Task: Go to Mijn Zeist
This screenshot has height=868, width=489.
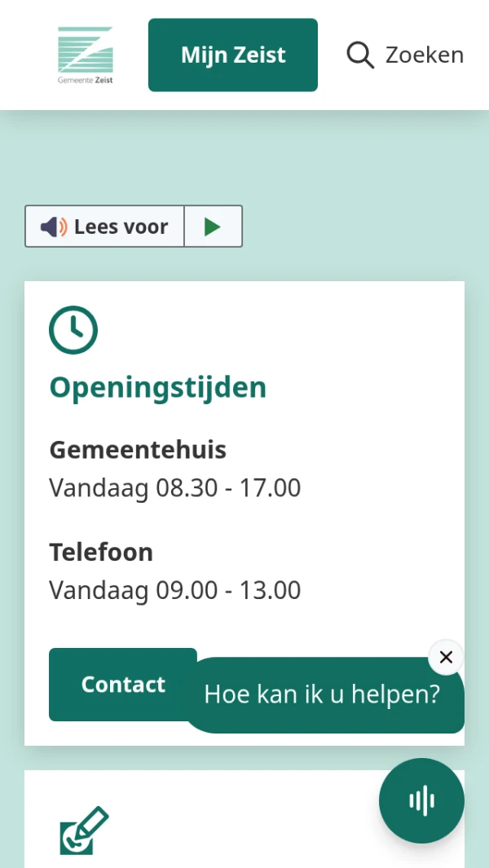Action: pos(233,55)
